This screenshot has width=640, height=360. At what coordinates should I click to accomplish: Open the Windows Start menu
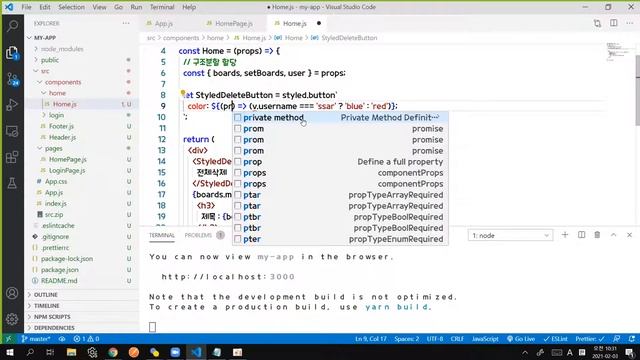(9, 352)
